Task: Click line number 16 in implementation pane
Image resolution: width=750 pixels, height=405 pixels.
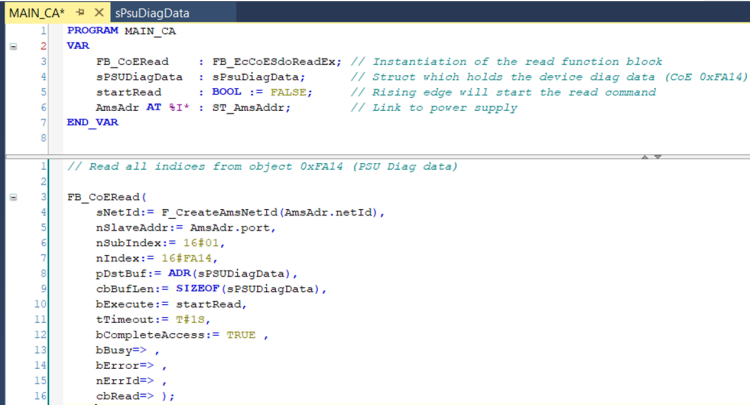Action: point(40,396)
